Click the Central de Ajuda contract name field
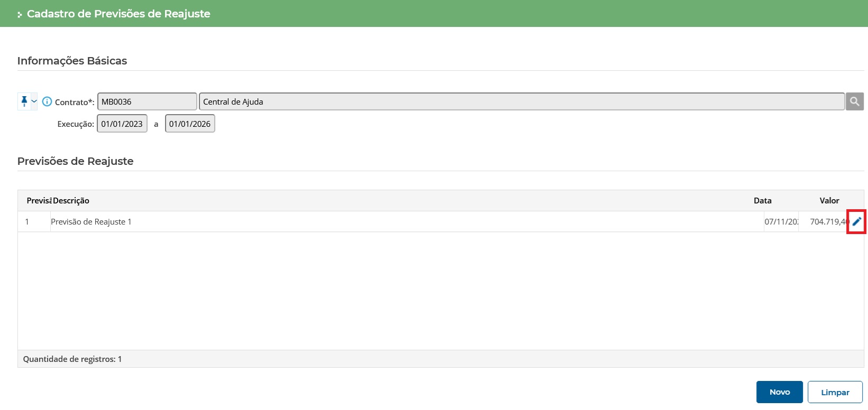This screenshot has width=868, height=410. (x=521, y=101)
